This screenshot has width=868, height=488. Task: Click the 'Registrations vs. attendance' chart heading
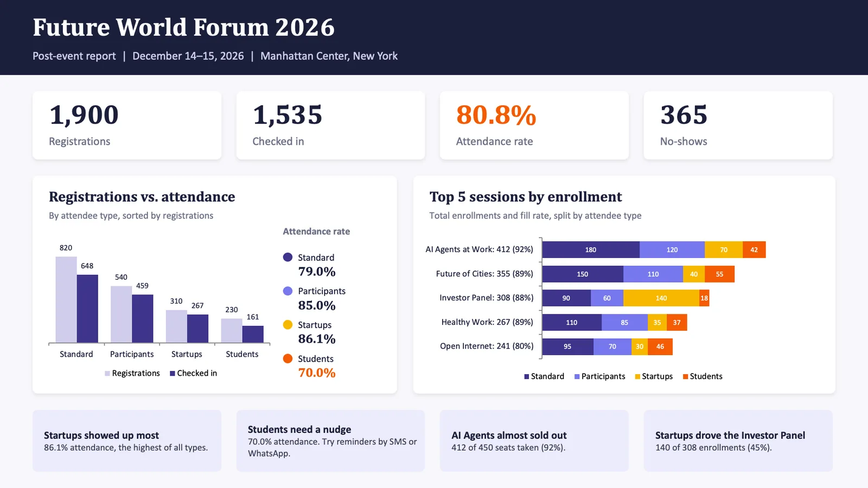tap(142, 196)
